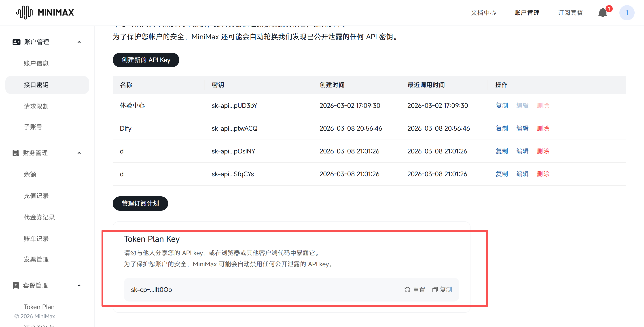Open 代金券记录 in the sidebar
This screenshot has width=644, height=327.
point(39,217)
